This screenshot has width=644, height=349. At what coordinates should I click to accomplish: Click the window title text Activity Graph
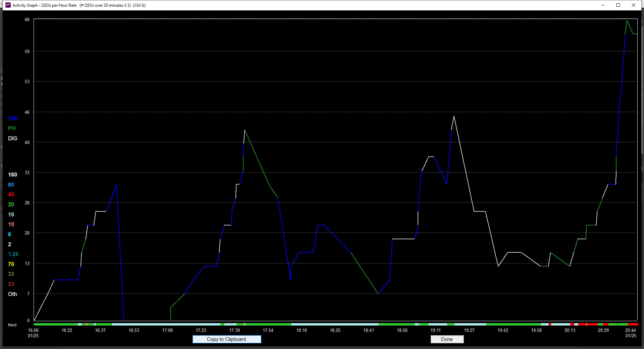click(x=25, y=5)
